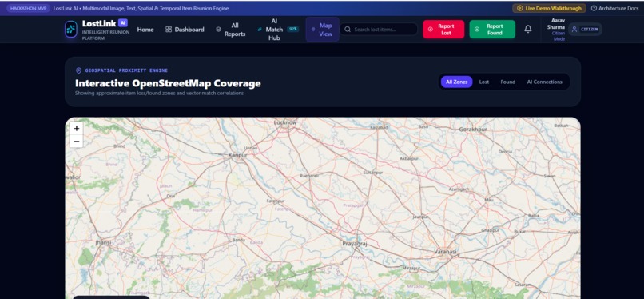Click the map zoom in plus button
Viewport: 644px width, 299px height.
[77, 128]
